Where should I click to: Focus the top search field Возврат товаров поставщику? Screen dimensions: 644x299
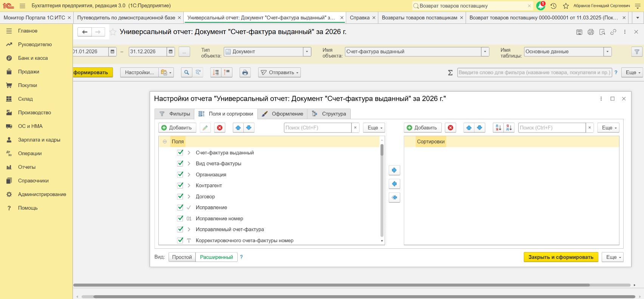point(472,6)
